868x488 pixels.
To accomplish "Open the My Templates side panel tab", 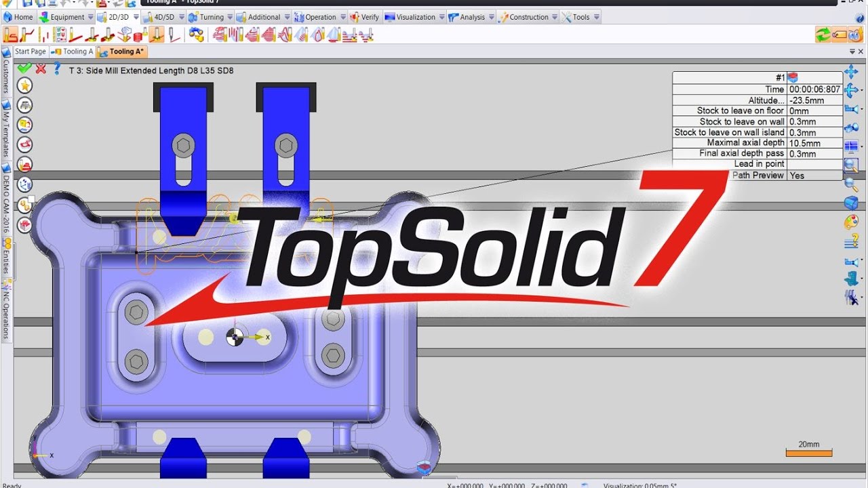I will (6, 130).
